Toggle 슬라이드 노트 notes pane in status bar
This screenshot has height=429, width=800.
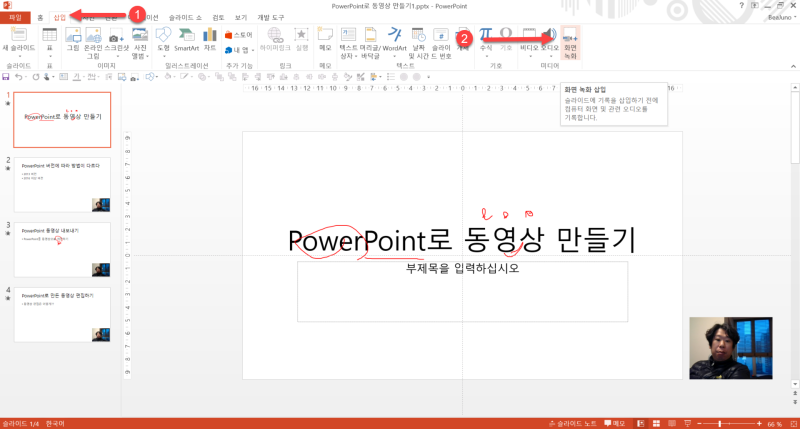coord(572,424)
